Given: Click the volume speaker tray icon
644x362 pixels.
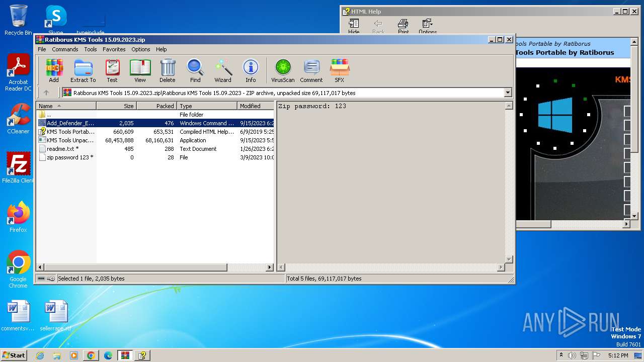Looking at the screenshot, I should [x=572, y=355].
